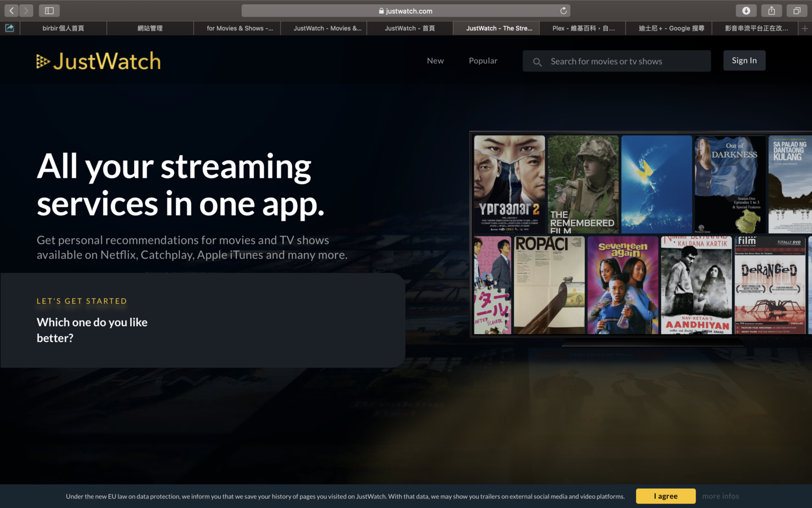This screenshot has height=508, width=812.
Task: Click the After School poster
Action: click(x=493, y=285)
